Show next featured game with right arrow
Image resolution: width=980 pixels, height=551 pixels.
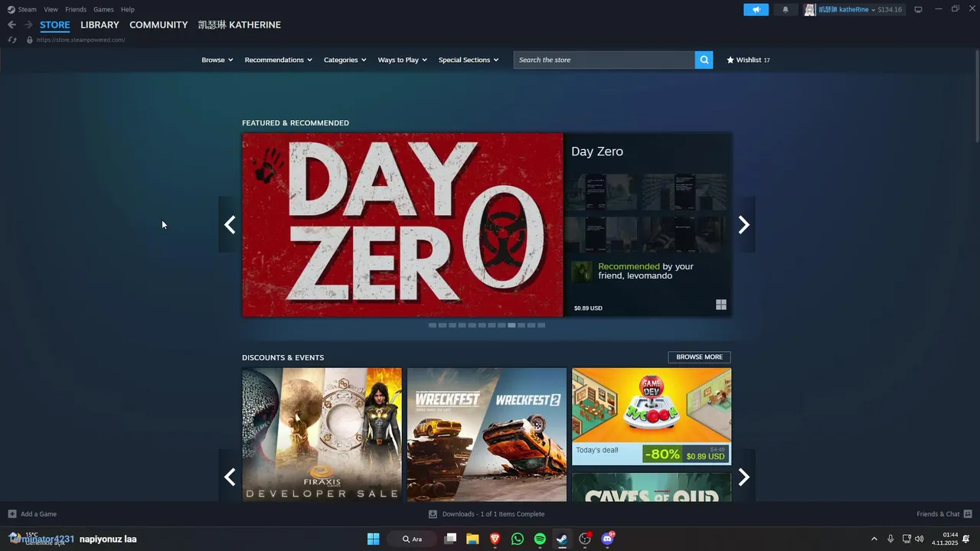pos(743,224)
